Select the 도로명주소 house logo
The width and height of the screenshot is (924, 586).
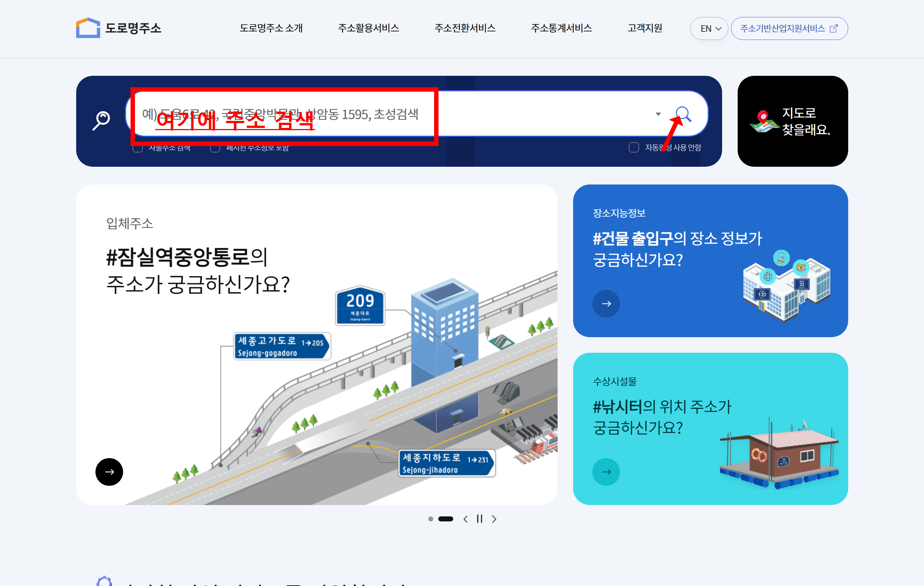point(88,28)
